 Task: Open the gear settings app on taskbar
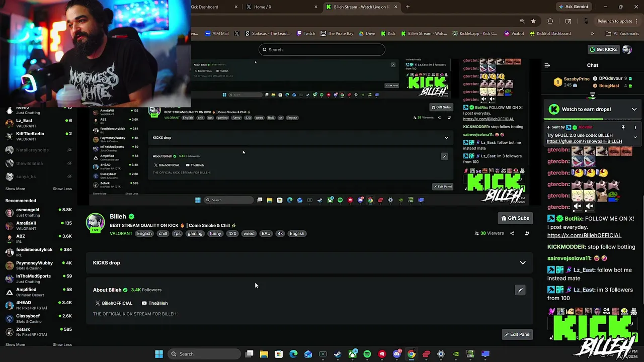click(x=441, y=354)
